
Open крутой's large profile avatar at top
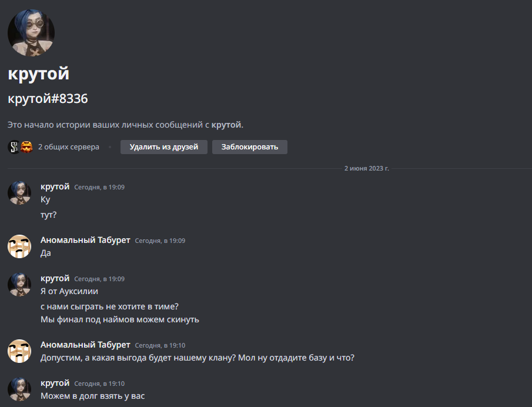(x=31, y=32)
